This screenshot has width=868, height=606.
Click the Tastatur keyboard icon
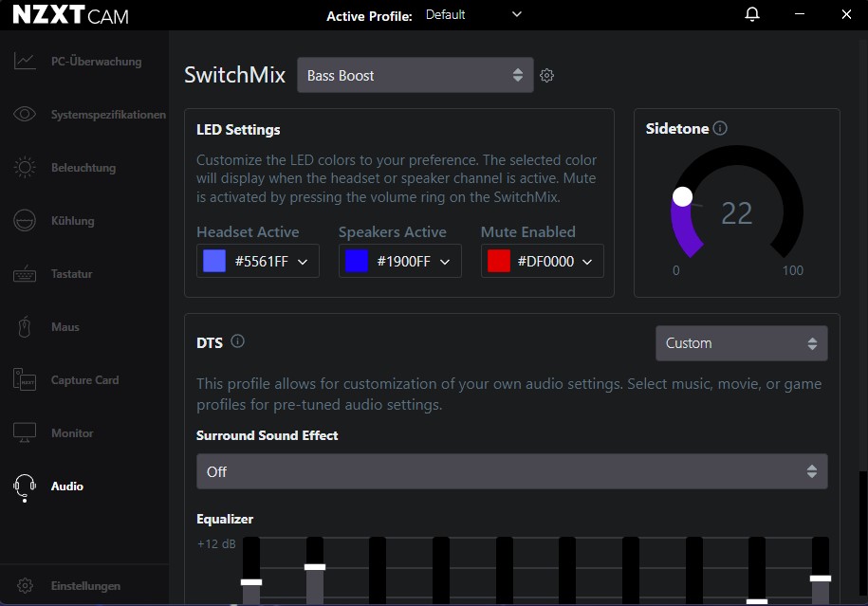click(x=25, y=273)
